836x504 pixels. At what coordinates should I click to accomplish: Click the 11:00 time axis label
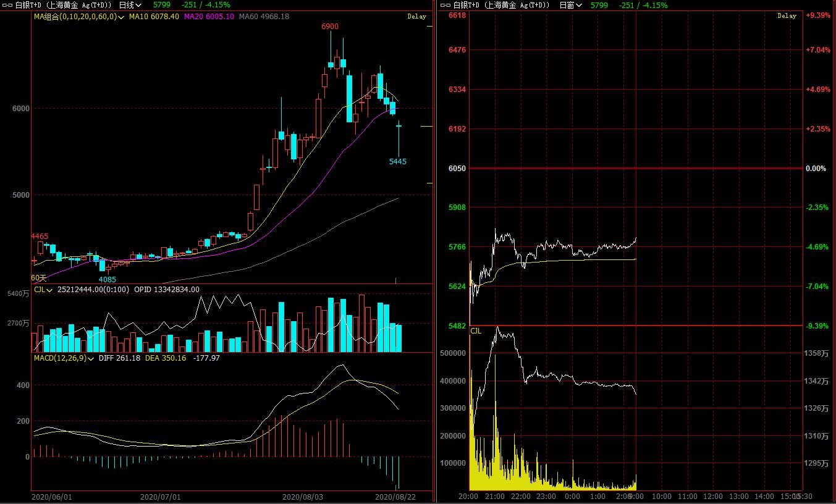pos(687,496)
